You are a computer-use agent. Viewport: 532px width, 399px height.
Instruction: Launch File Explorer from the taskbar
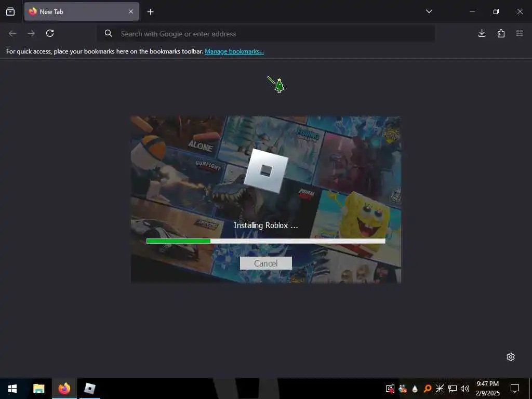pyautogui.click(x=38, y=389)
